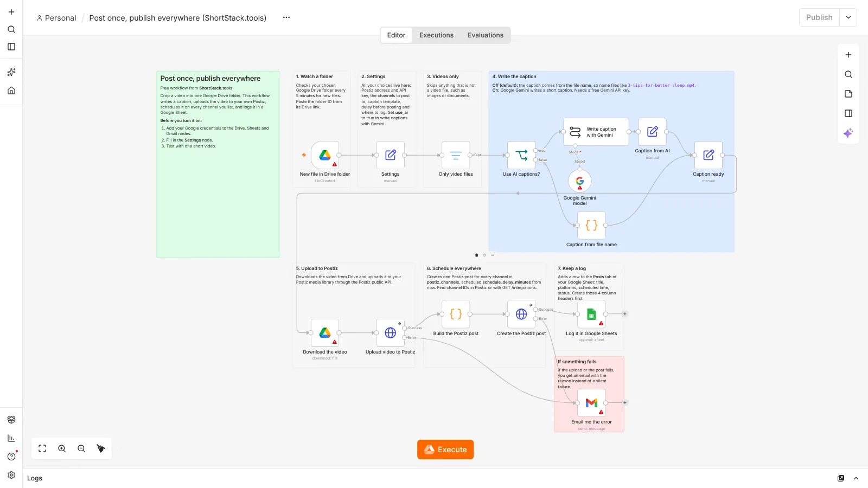Select the Caption from file name code node

pos(591,225)
